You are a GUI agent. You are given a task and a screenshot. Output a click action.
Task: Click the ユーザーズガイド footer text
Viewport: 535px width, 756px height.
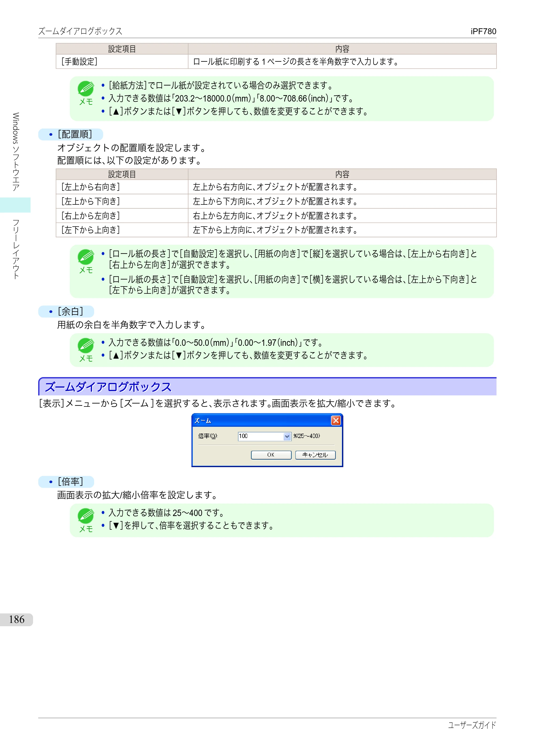click(x=472, y=725)
